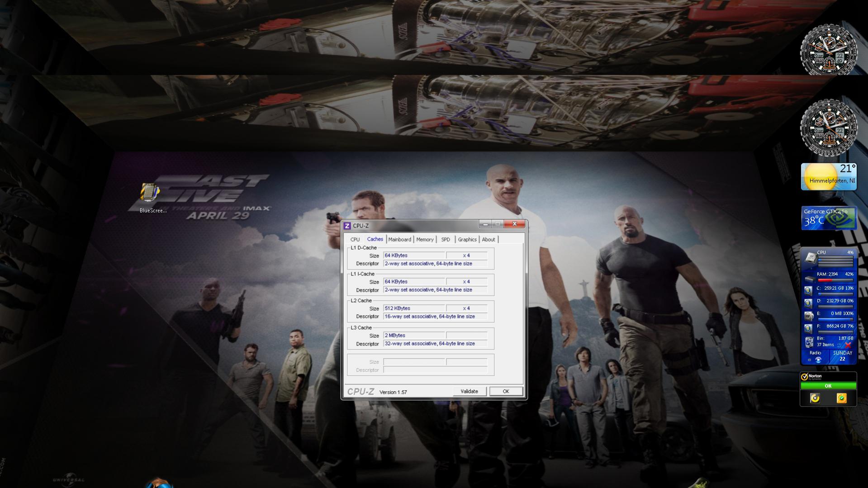
Task: Open the C: drive icon in gadget
Action: coord(808,290)
